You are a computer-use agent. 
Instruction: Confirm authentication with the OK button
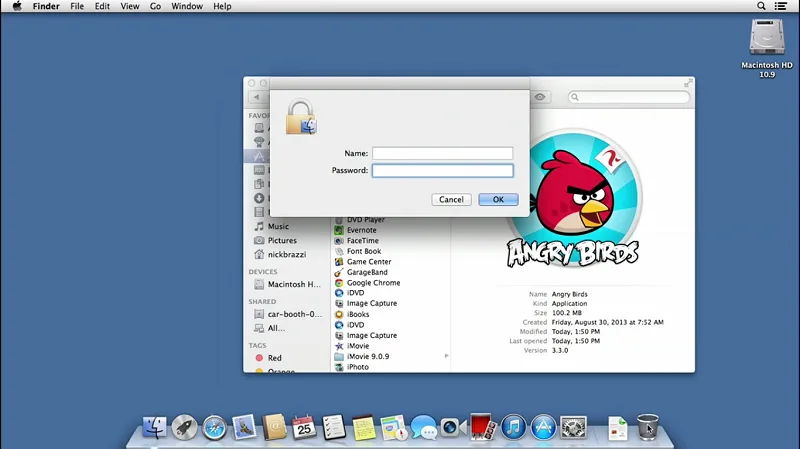498,199
